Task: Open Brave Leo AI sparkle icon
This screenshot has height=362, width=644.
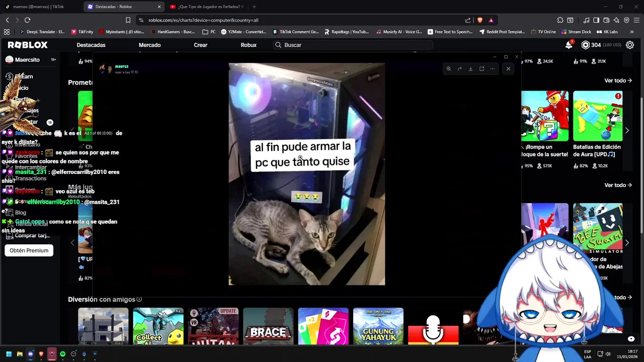Action: (x=616, y=20)
